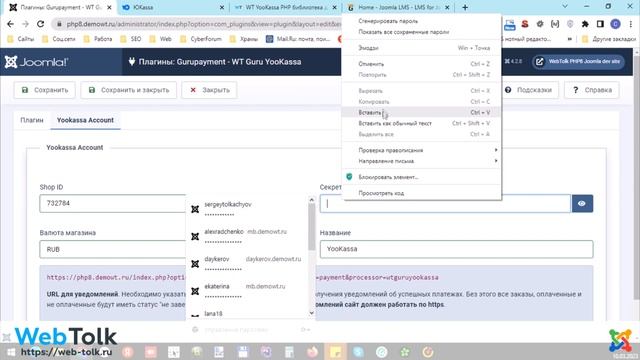
Task: Select Показать все сохраненные пароли
Action: tap(421, 32)
